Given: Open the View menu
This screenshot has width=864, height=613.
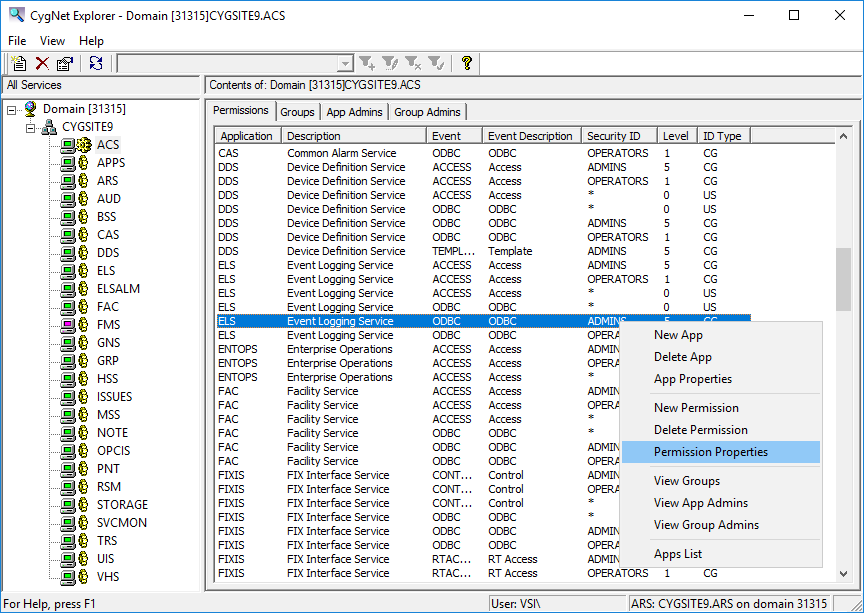Looking at the screenshot, I should (x=52, y=41).
